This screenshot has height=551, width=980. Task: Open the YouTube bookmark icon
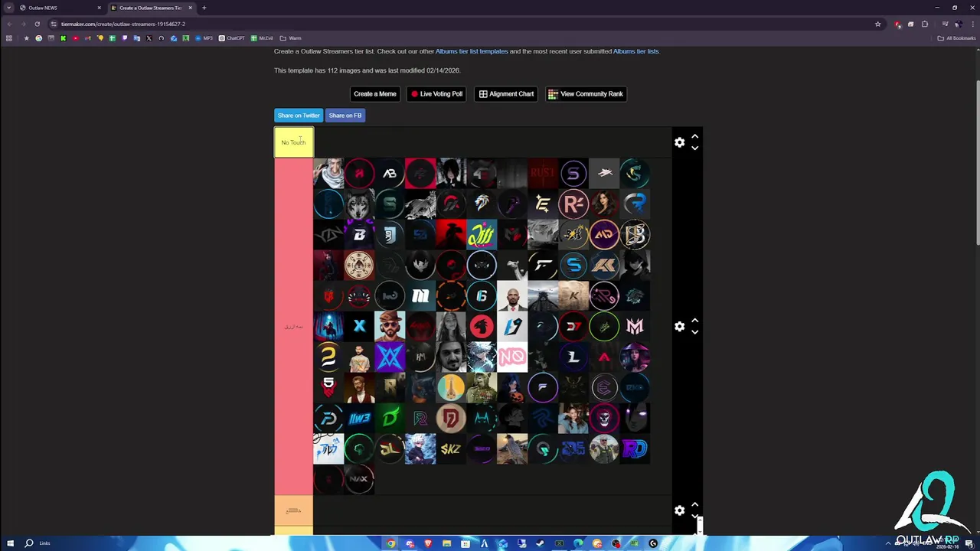pyautogui.click(x=76, y=38)
